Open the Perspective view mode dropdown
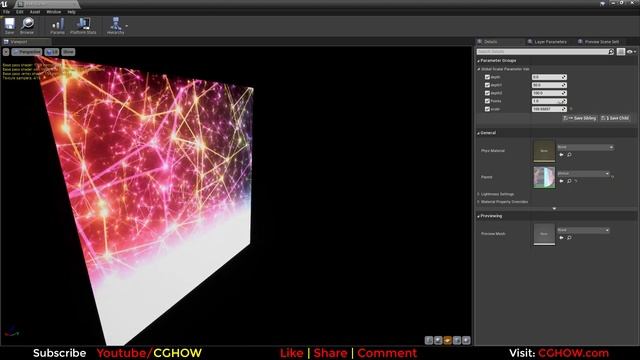 click(x=27, y=52)
